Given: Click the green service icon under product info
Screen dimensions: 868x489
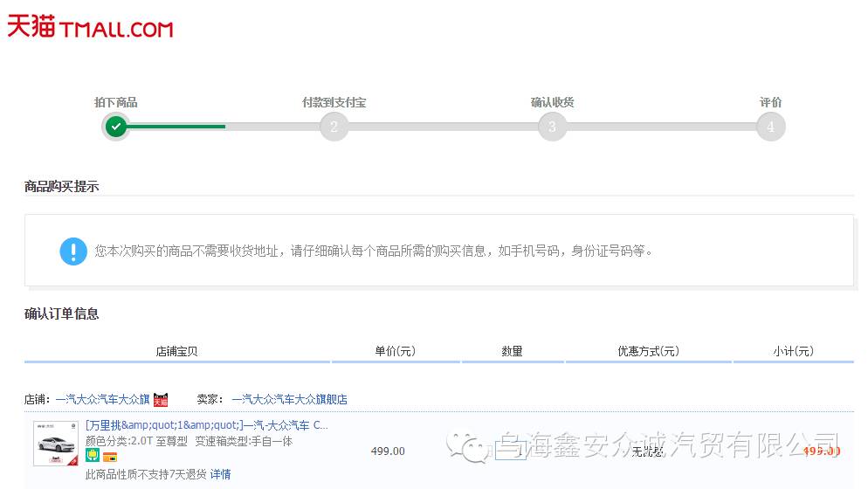Looking at the screenshot, I should [93, 457].
